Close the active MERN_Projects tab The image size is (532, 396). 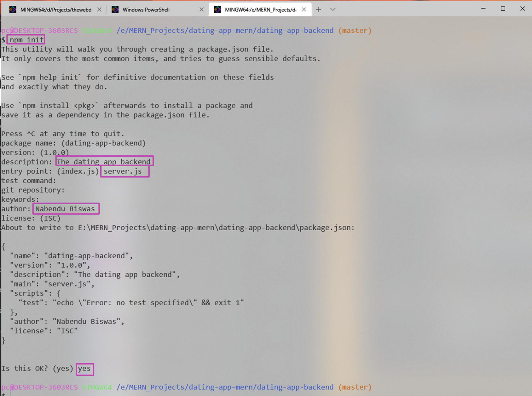(x=303, y=10)
